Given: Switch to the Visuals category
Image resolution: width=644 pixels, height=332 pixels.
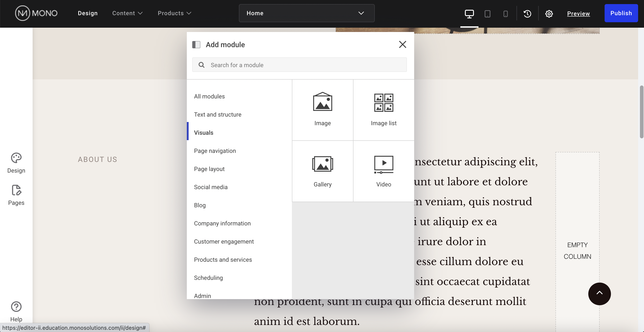Looking at the screenshot, I should (x=204, y=132).
